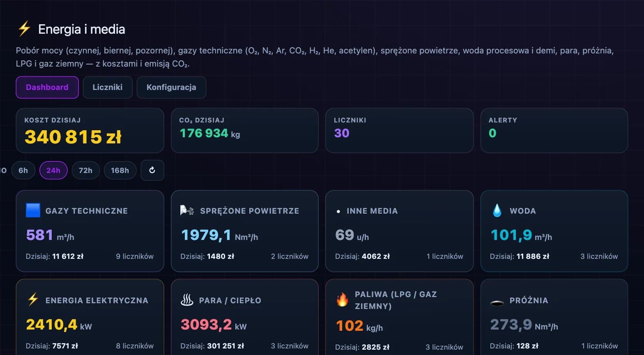Open the Liczniki count summary card
This screenshot has width=644, height=355.
pos(399,130)
